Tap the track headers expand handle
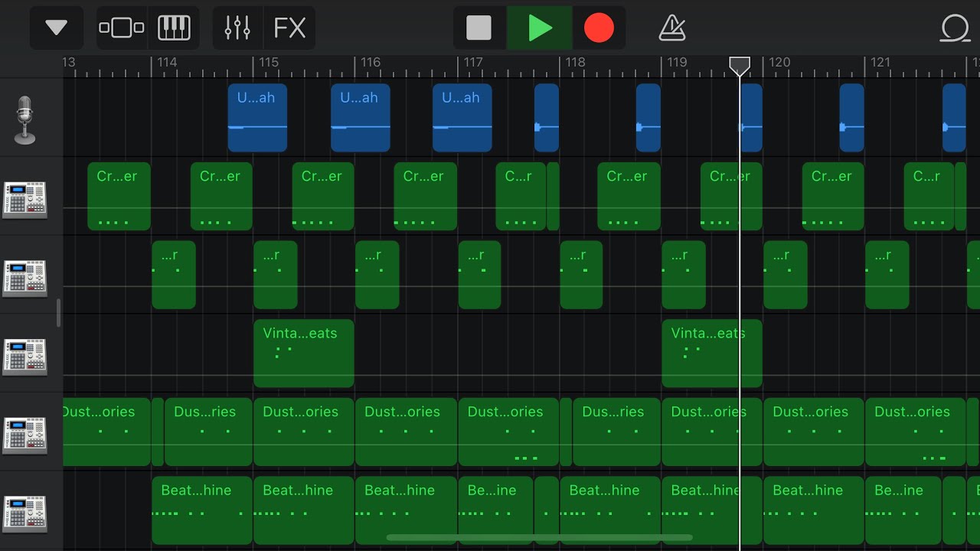The width and height of the screenshot is (980, 551). click(x=59, y=314)
